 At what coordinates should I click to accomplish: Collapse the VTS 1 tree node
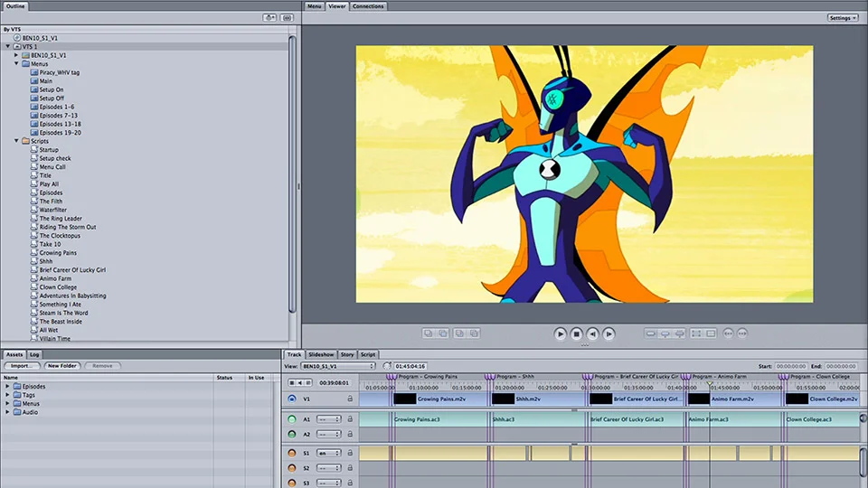8,46
